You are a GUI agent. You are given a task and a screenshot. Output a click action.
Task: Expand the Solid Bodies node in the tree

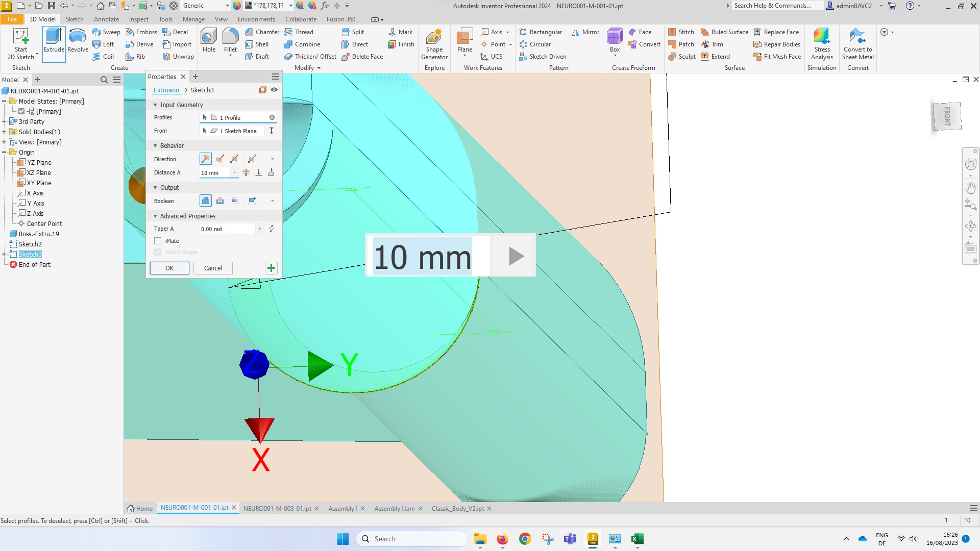[5, 132]
